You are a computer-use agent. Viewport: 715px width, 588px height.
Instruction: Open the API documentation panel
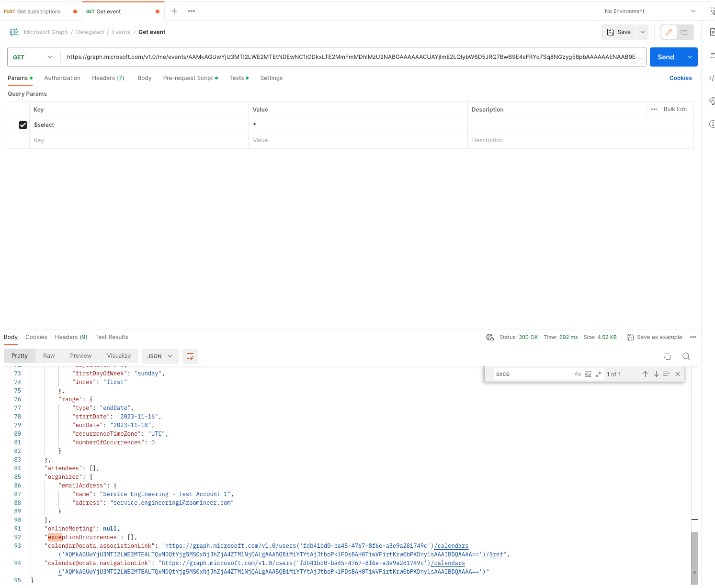point(712,32)
